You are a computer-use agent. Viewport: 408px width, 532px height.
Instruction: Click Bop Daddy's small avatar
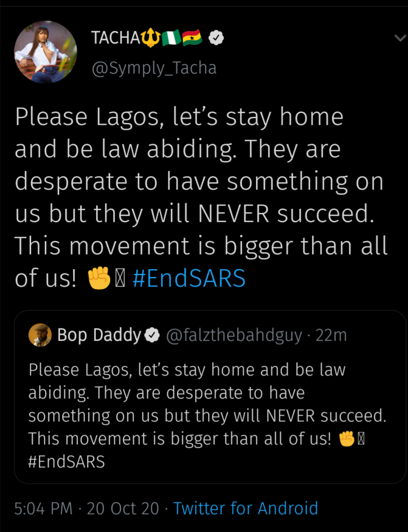pyautogui.click(x=40, y=335)
